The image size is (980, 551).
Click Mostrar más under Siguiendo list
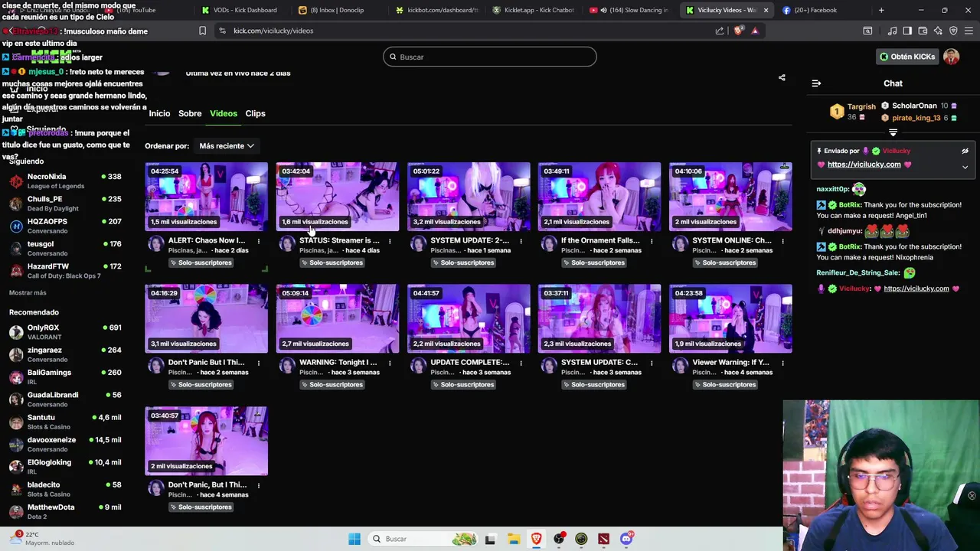point(28,293)
